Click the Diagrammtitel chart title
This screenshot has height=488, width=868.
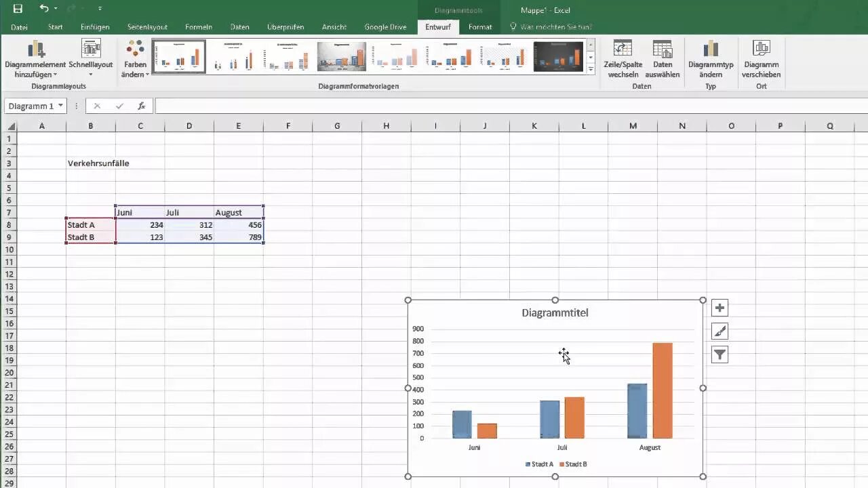pyautogui.click(x=555, y=312)
